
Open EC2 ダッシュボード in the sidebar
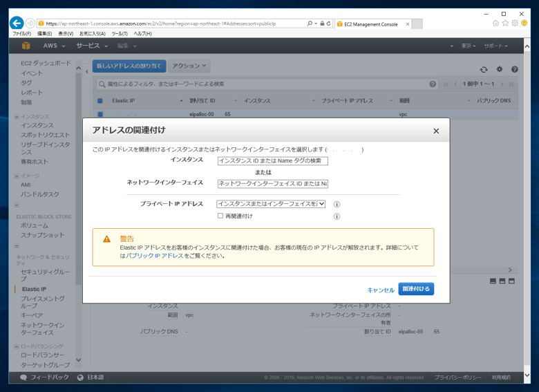click(x=46, y=64)
